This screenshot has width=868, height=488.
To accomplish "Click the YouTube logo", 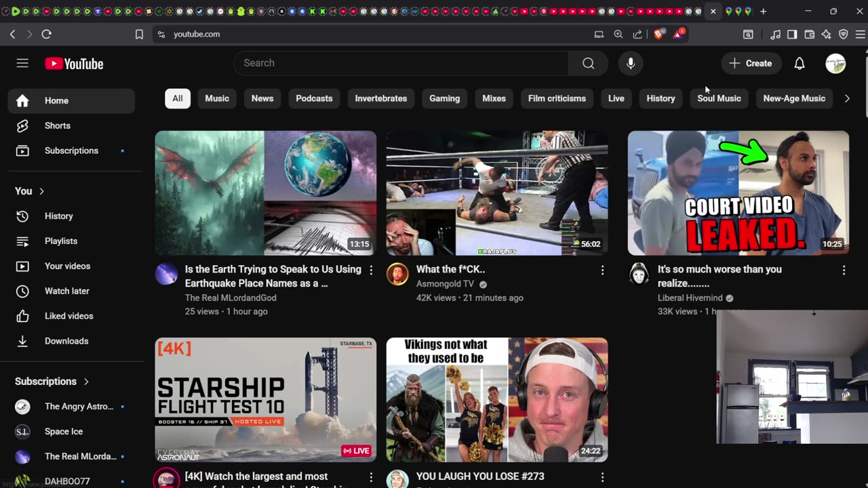I will click(74, 64).
